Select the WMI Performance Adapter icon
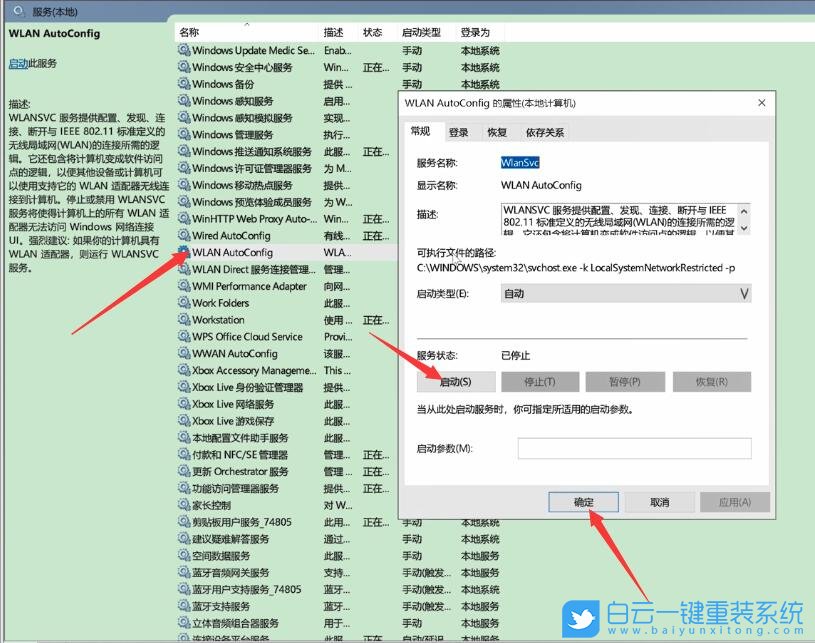This screenshot has height=643, width=815. (185, 286)
